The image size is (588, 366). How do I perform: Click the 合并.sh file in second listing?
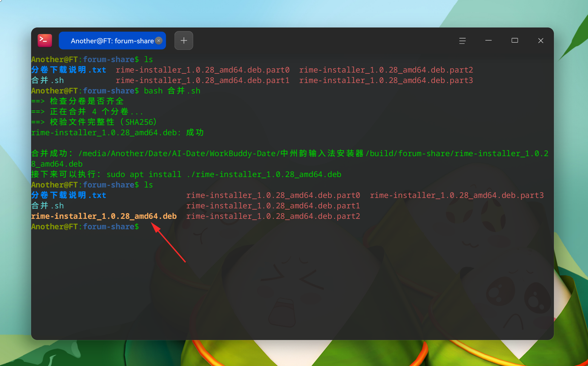click(x=48, y=206)
